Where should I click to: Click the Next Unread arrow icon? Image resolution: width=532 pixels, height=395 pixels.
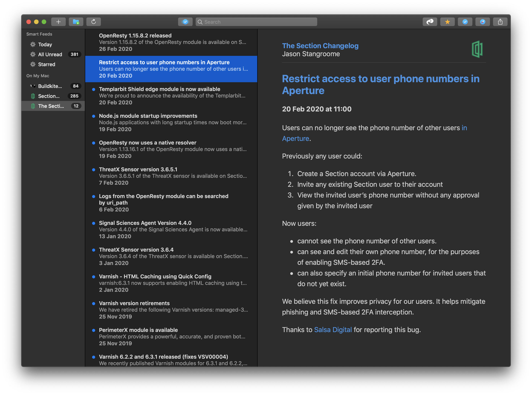click(x=430, y=22)
